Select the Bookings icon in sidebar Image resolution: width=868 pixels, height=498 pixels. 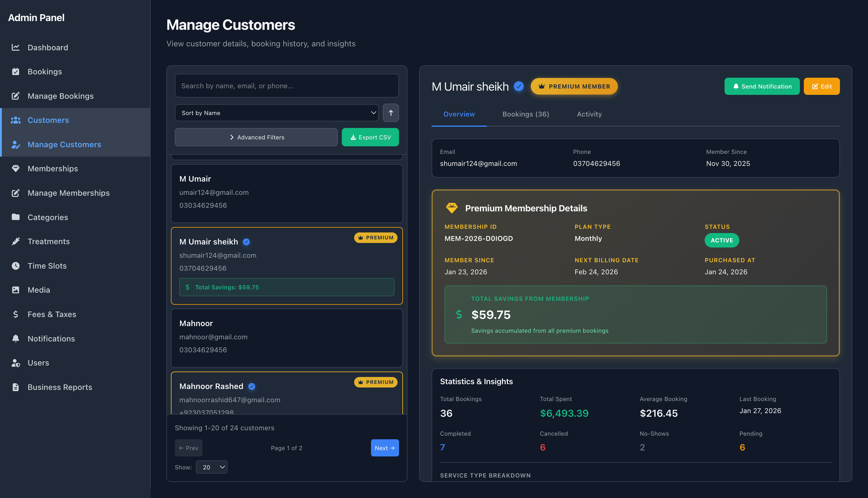(x=16, y=71)
